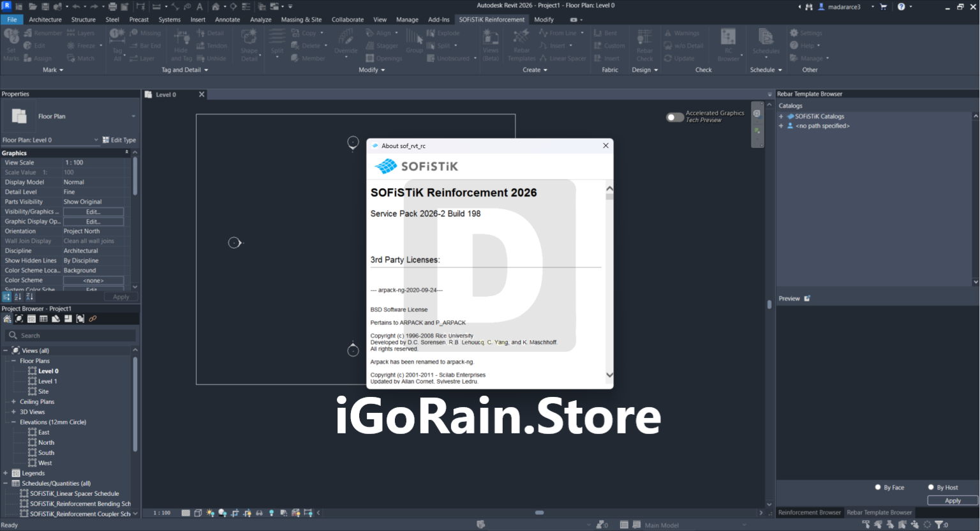
Task: Toggle the Accelerated Graphics switch
Action: tap(674, 117)
